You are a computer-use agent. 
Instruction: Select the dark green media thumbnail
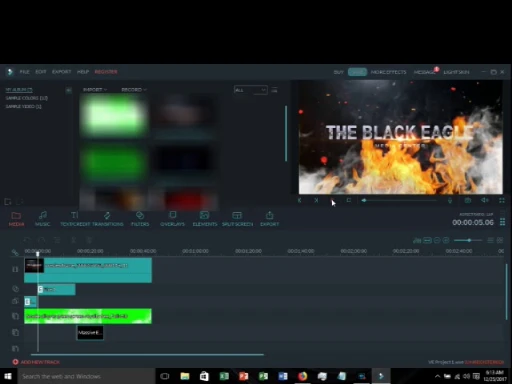point(114,163)
